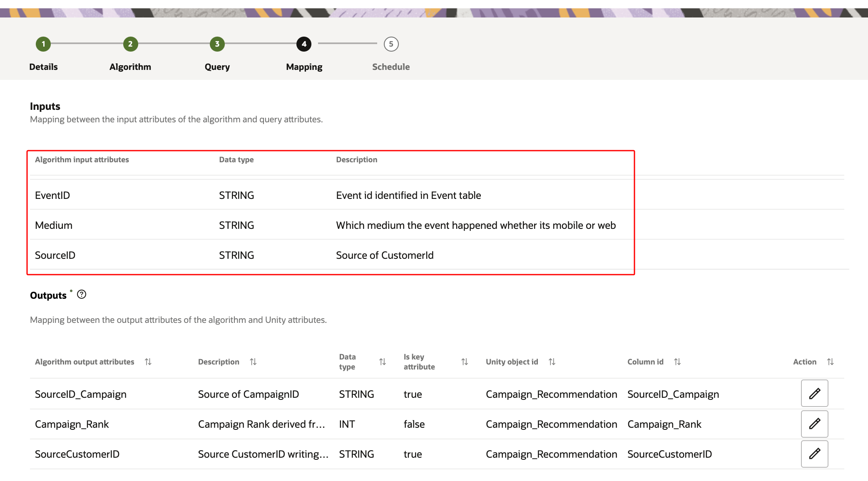Select the current Mapping step
Image resolution: width=868 pixels, height=481 pixels.
304,44
